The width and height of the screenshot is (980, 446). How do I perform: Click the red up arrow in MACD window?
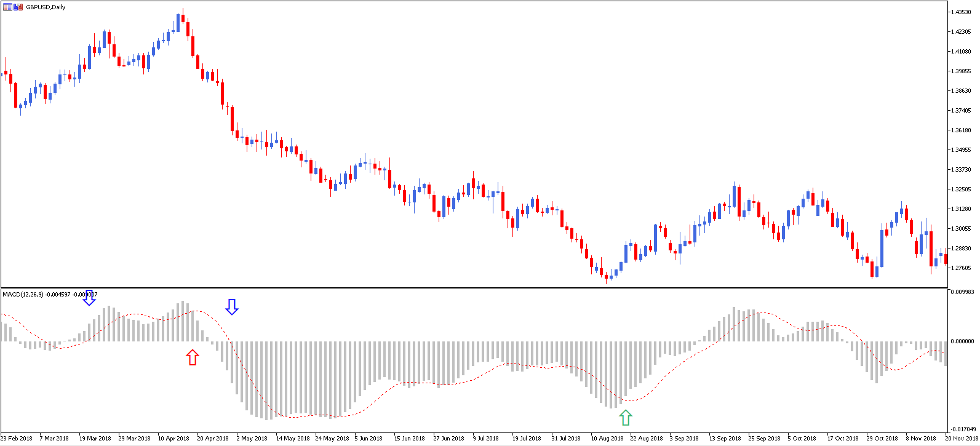pyautogui.click(x=193, y=357)
